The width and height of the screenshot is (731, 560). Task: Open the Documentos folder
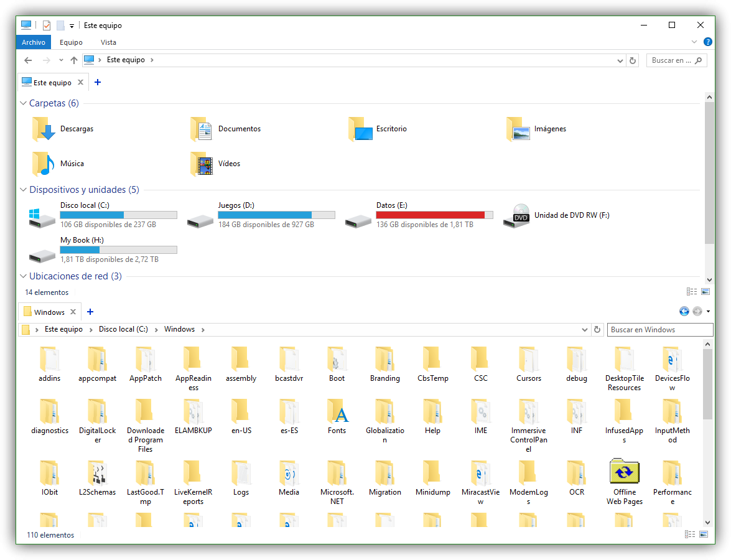coord(226,129)
